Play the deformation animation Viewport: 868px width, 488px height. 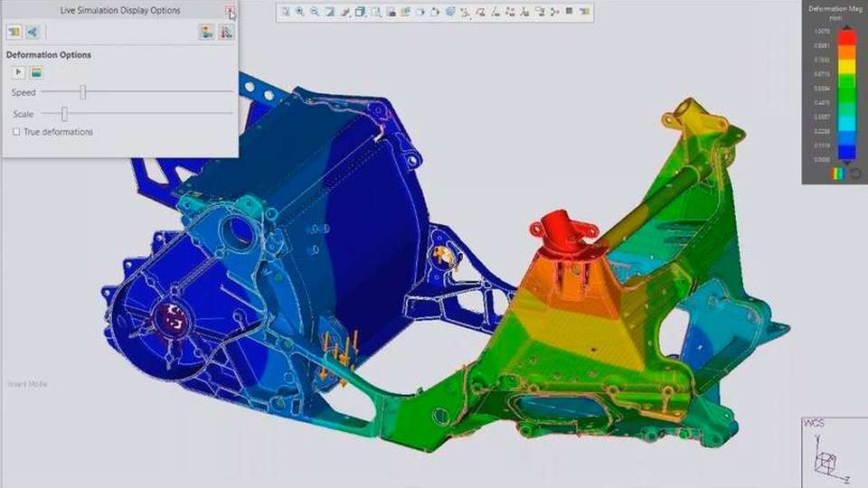click(x=18, y=72)
